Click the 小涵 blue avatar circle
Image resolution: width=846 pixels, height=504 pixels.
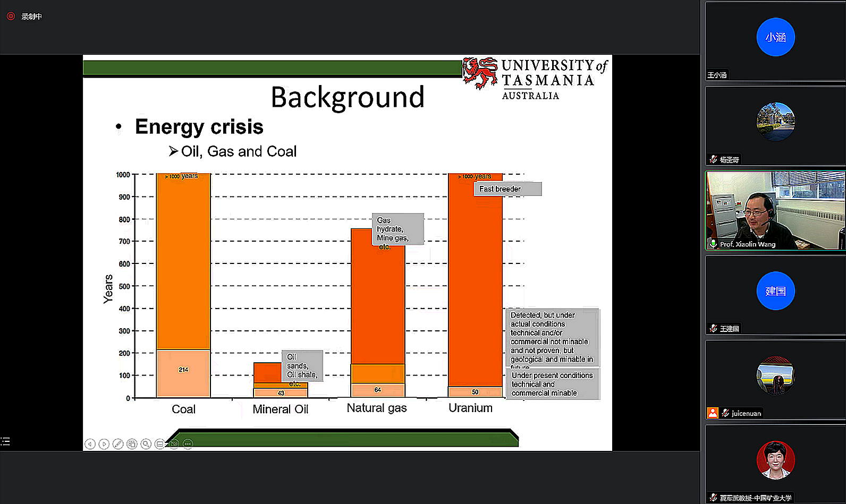point(775,37)
